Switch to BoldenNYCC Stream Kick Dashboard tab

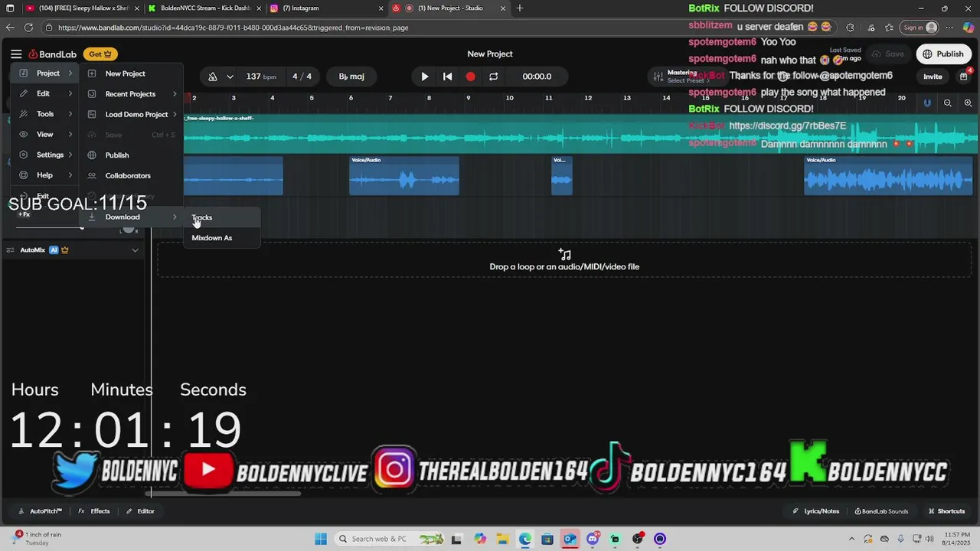[x=203, y=8]
